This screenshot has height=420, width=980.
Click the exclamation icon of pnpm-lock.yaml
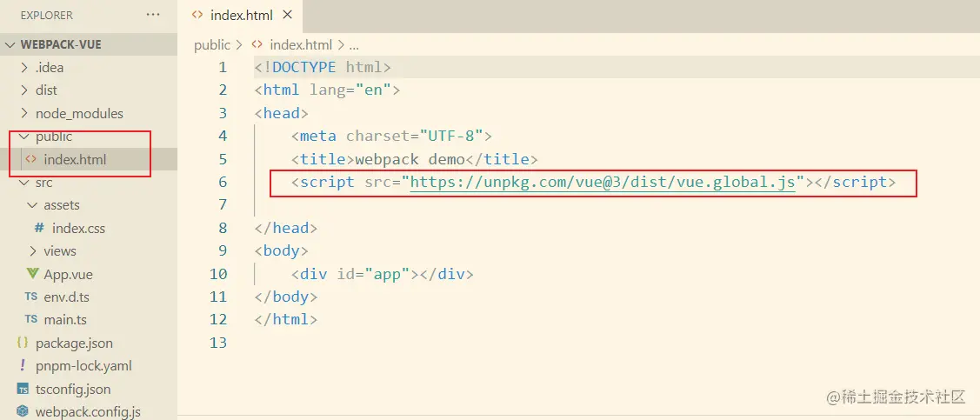[23, 365]
